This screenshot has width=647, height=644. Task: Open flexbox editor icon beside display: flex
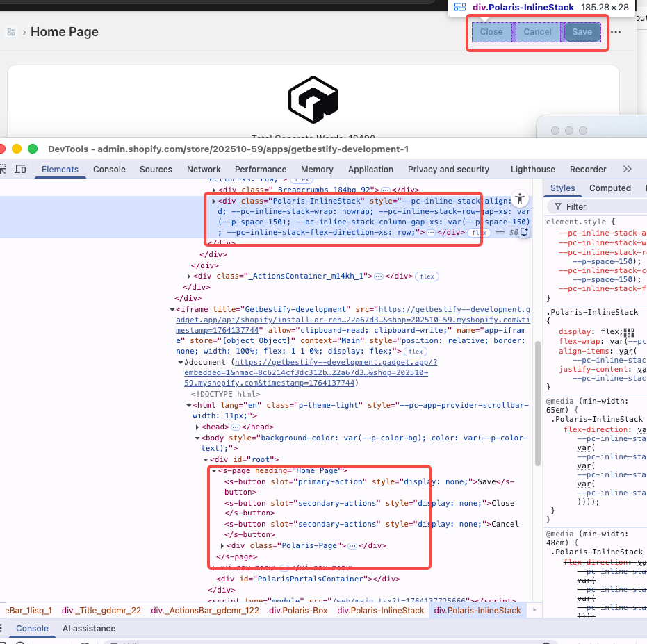[x=629, y=332]
